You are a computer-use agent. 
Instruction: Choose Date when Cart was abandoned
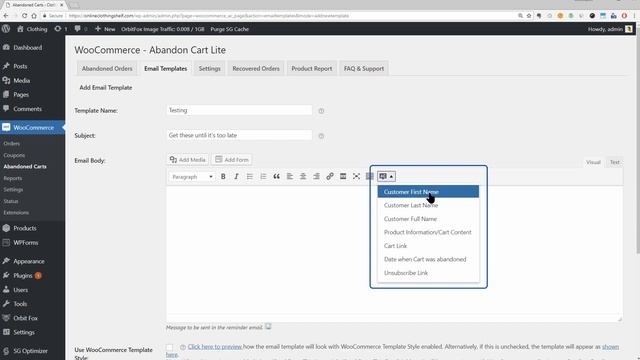click(428, 259)
